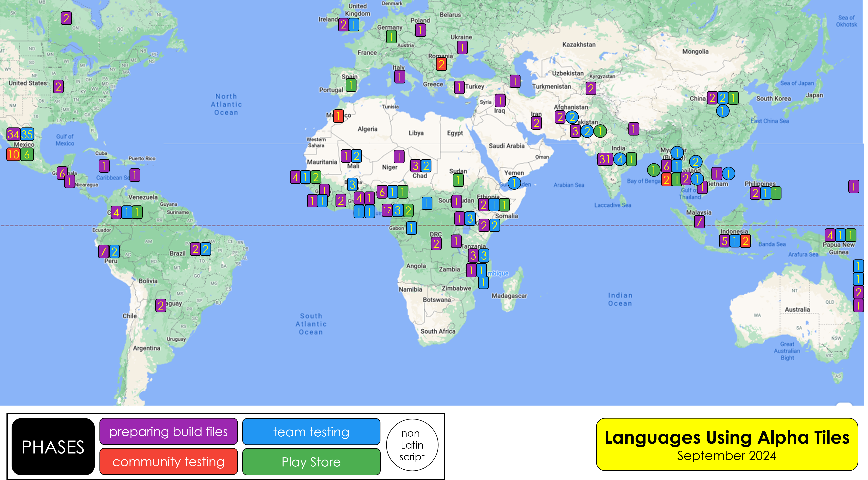Screen dimensions: 868x480
Task: Click the purple preparing build files legend
Action: tap(169, 431)
